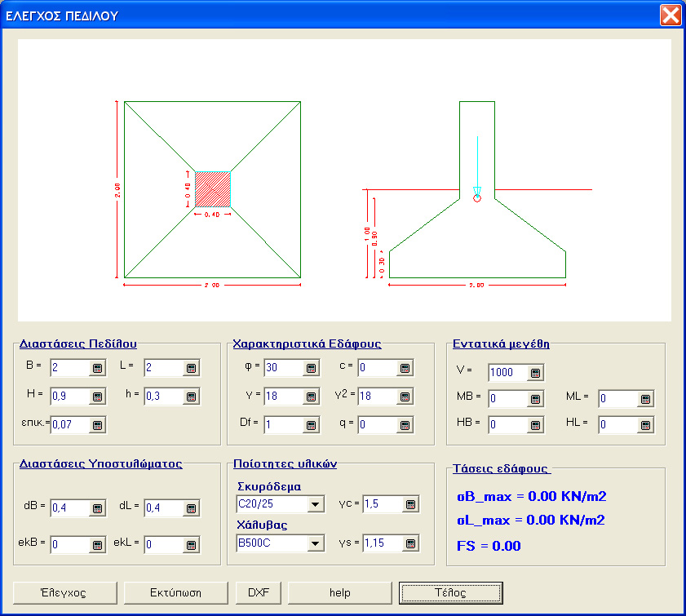Focus the B width input field

(x=70, y=368)
